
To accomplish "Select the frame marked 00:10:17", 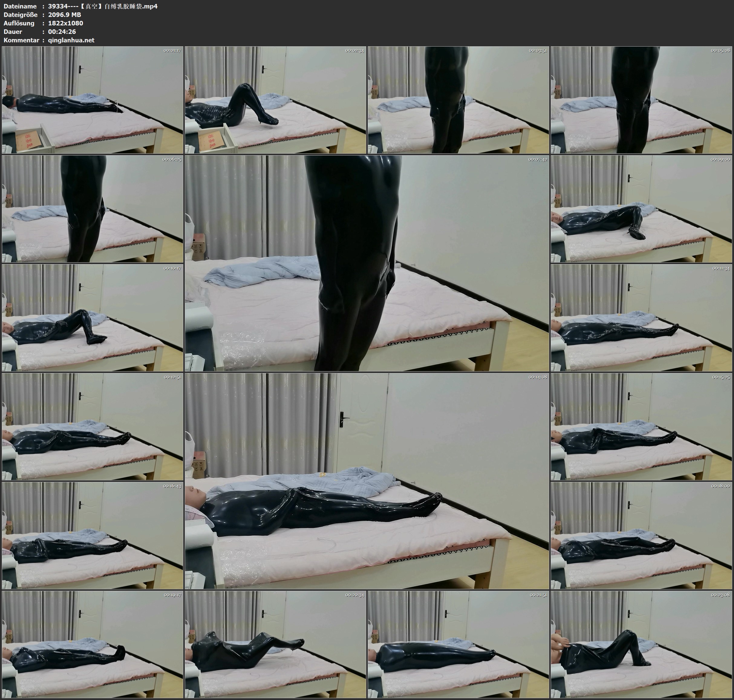I will point(93,318).
